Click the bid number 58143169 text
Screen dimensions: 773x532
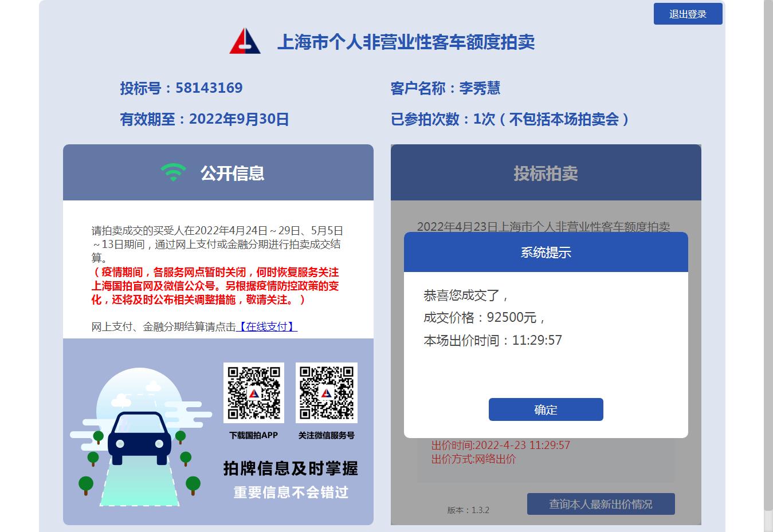point(209,88)
